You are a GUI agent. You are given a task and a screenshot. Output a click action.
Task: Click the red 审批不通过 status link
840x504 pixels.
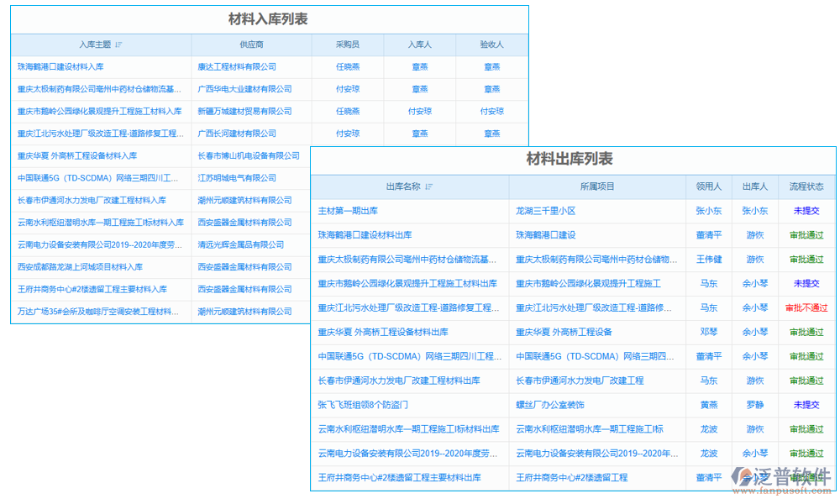806,307
